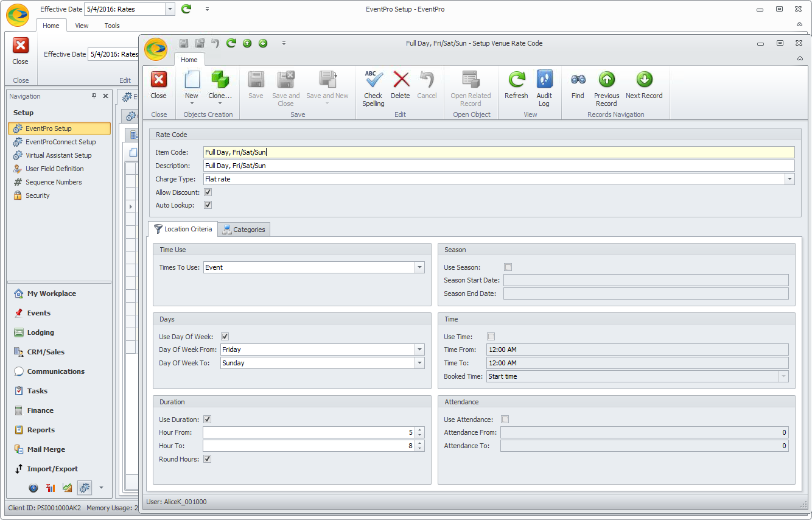The height and width of the screenshot is (520, 812).
Task: Enable Use Time checkbox
Action: click(491, 337)
